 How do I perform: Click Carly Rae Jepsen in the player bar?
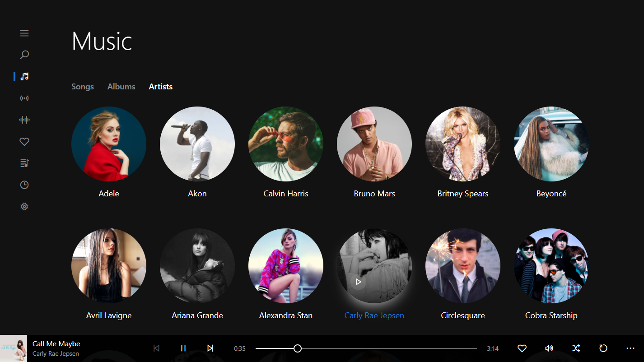(56, 353)
